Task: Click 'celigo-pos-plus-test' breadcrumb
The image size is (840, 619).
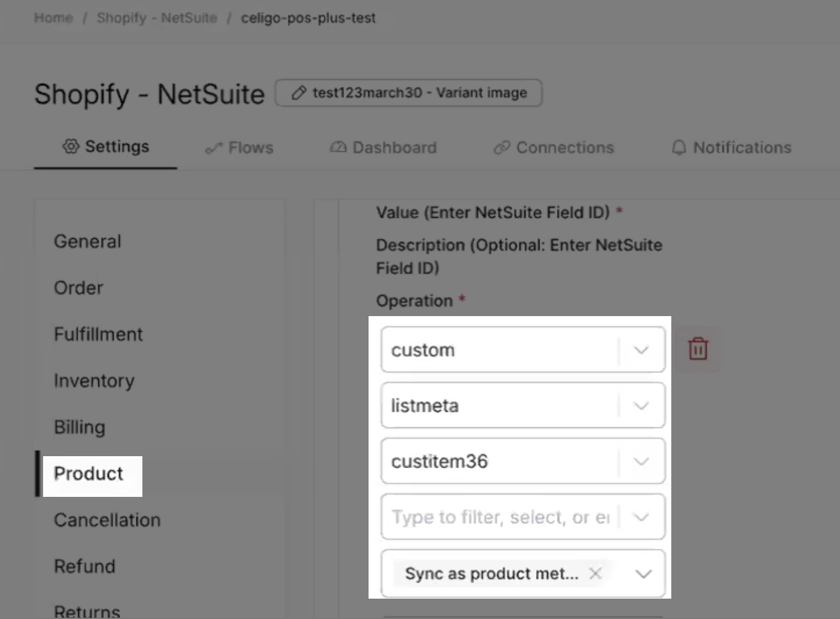Action: pos(308,18)
